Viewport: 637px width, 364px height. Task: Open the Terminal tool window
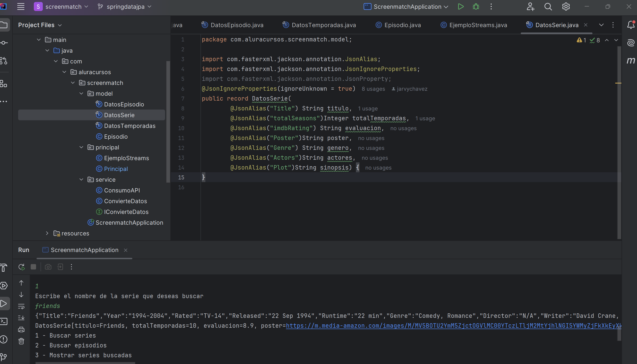point(4,321)
